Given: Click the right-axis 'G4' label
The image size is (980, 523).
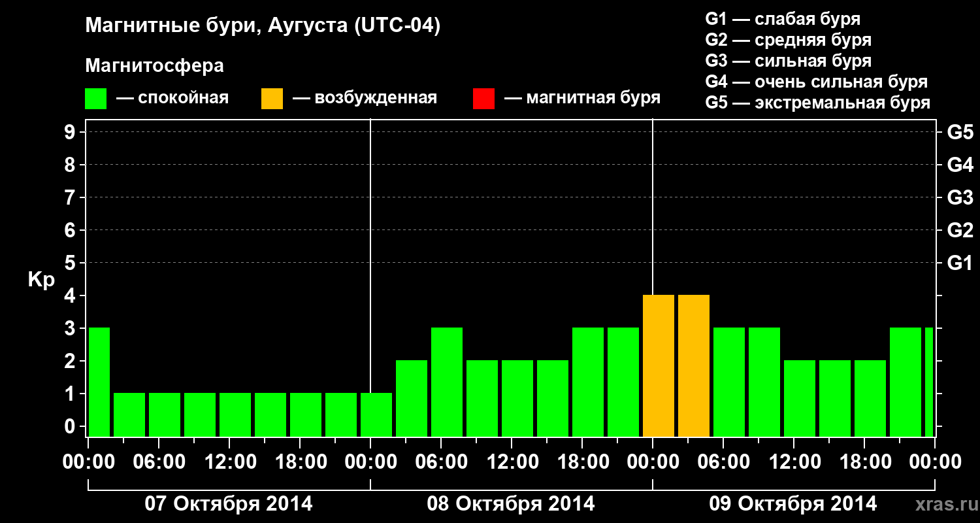Looking at the screenshot, I should click(960, 165).
